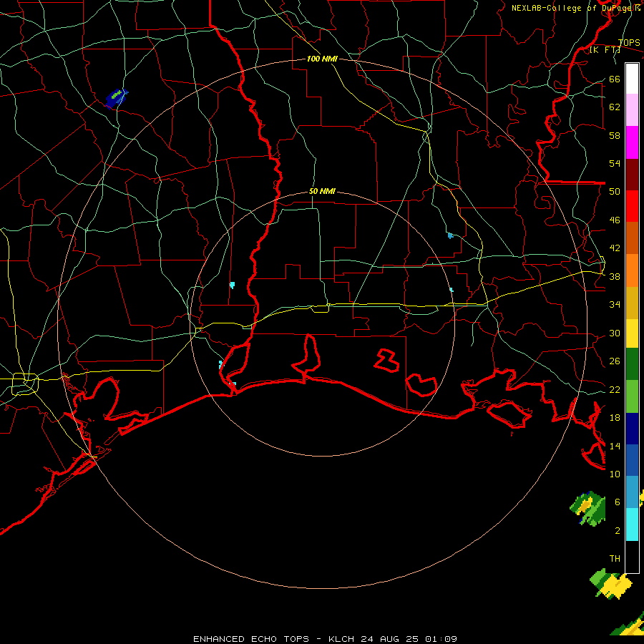Image resolution: width=644 pixels, height=644 pixels.
Task: Click the legend value "54"
Action: point(615,163)
